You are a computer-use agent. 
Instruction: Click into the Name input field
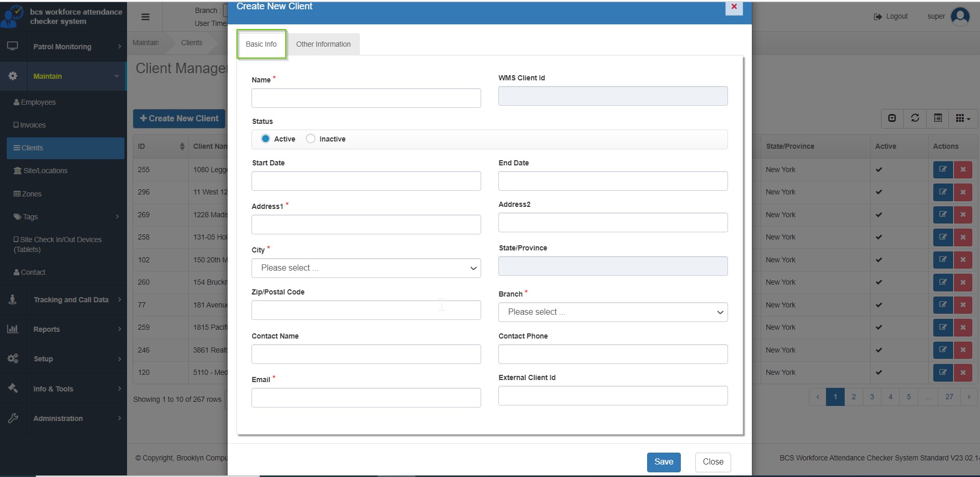[366, 98]
